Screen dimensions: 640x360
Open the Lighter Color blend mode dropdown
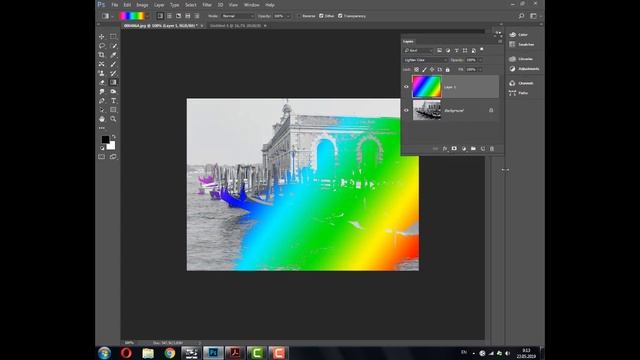(425, 60)
